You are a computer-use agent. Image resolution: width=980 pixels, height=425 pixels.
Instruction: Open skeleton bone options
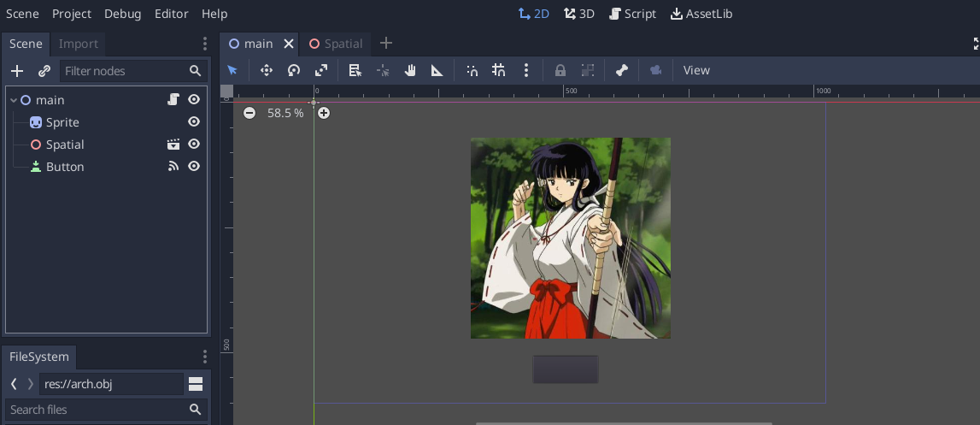[621, 70]
